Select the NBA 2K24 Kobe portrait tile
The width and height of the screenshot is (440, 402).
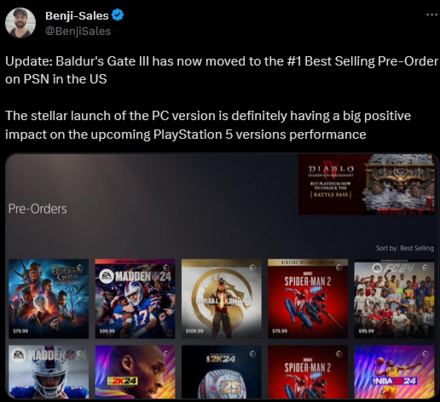(x=135, y=372)
